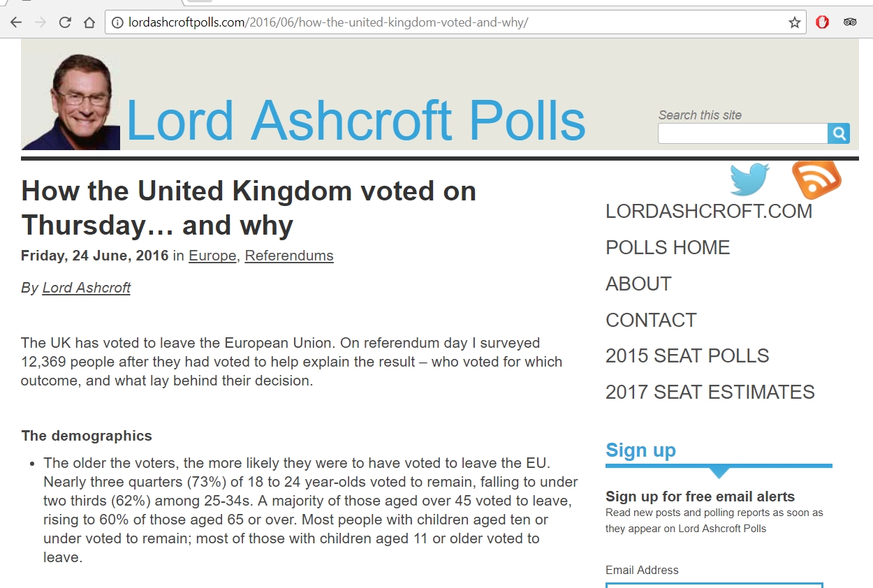Click the Lord Ashcroft author link
The height and width of the screenshot is (588, 873).
click(x=87, y=288)
